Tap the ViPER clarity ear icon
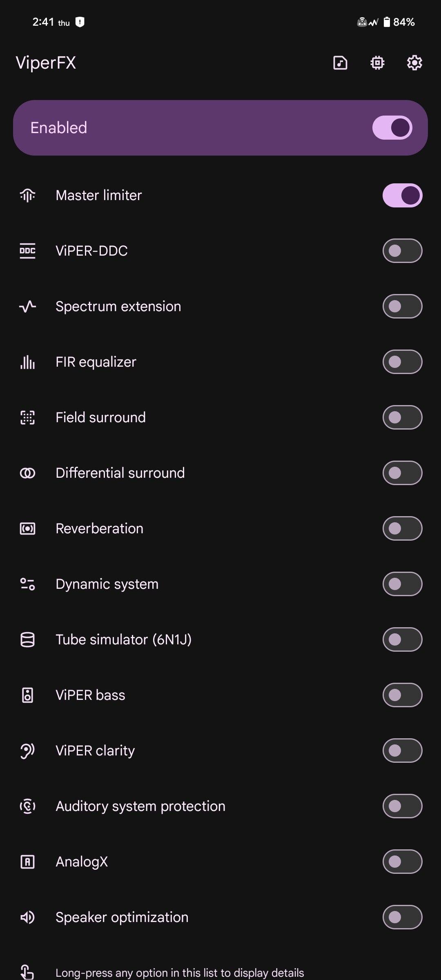The height and width of the screenshot is (980, 441). point(28,751)
